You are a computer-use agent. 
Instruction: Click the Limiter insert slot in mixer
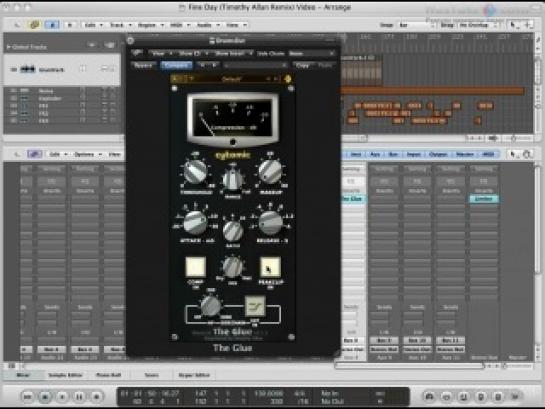pos(484,198)
